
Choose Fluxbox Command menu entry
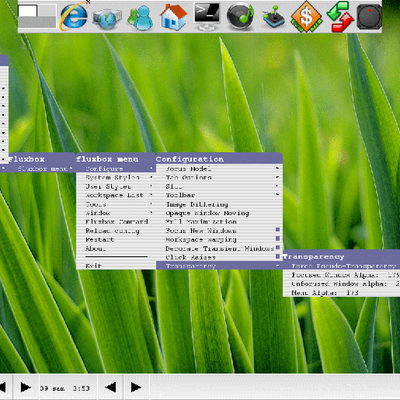(x=116, y=222)
